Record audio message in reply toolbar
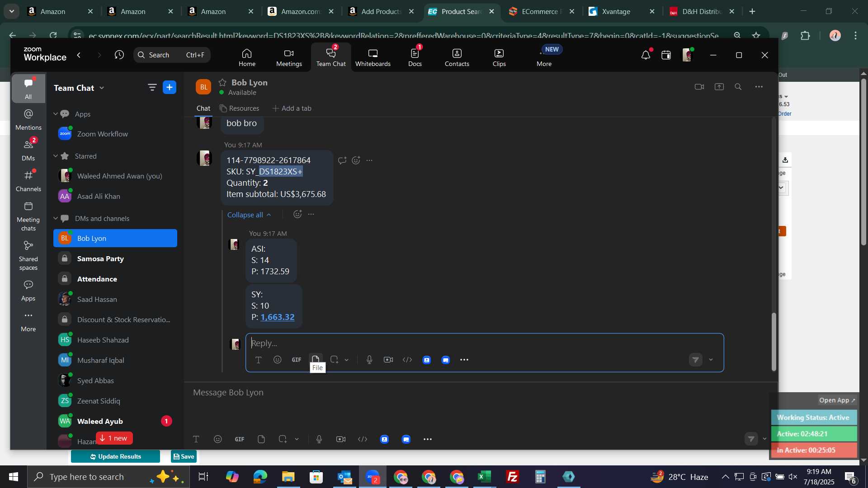 coord(369,360)
